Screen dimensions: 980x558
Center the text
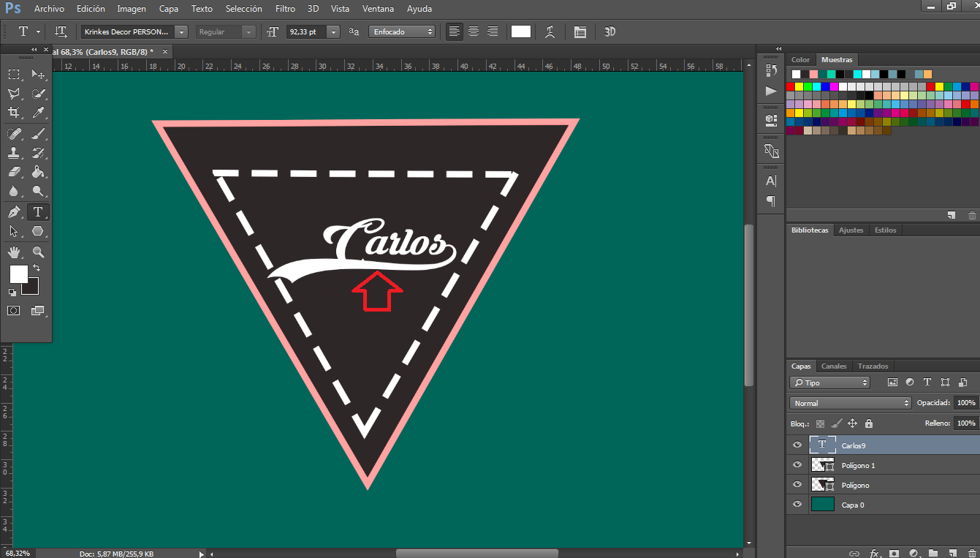point(474,31)
